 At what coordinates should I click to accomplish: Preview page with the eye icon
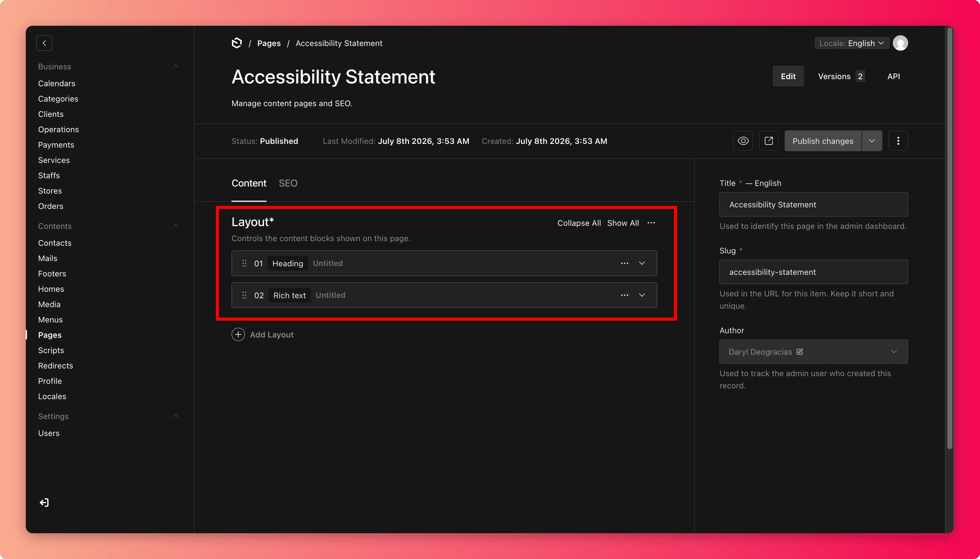[743, 141]
